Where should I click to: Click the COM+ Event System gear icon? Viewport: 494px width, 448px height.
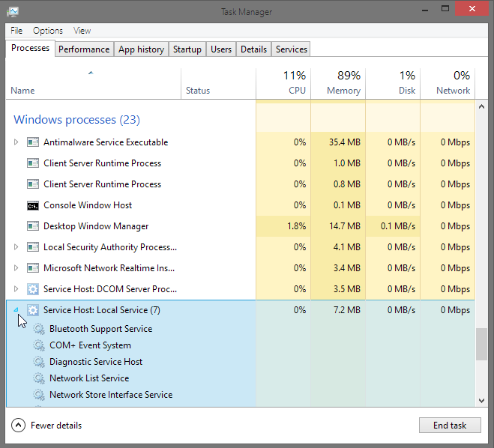coord(39,345)
